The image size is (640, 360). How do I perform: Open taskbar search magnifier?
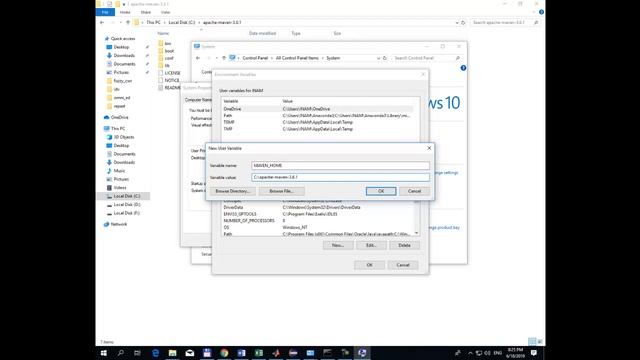(121, 353)
